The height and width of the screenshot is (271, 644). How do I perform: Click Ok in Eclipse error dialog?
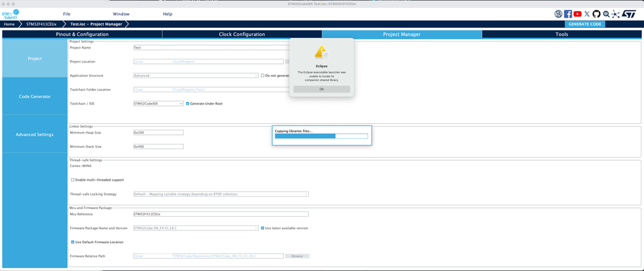point(322,89)
